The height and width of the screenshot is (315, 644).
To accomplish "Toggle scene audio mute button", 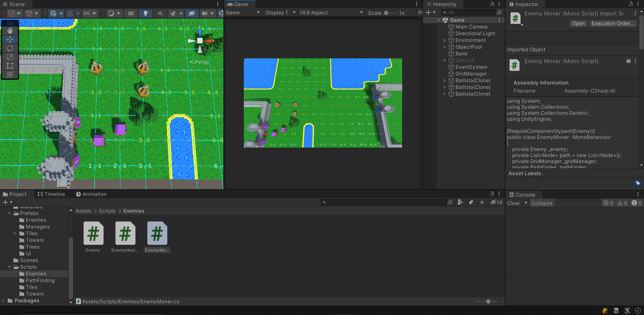I will pyautogui.click(x=160, y=13).
